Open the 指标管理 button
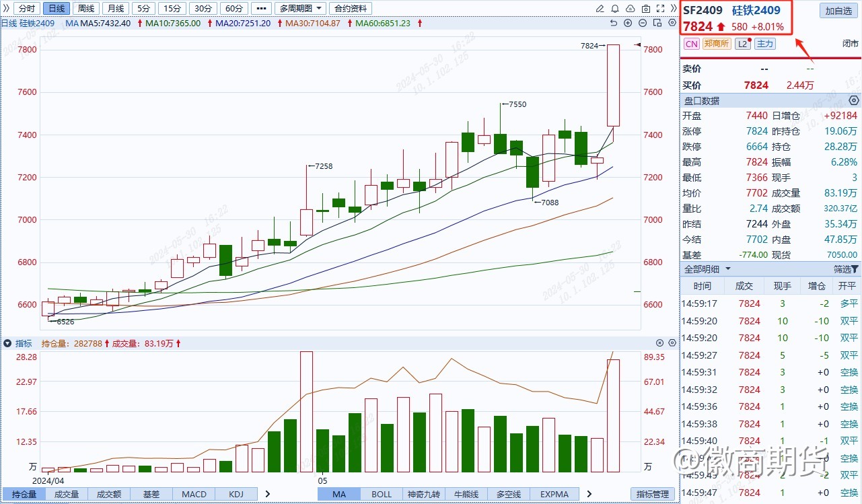The width and height of the screenshot is (862, 504). [x=652, y=495]
